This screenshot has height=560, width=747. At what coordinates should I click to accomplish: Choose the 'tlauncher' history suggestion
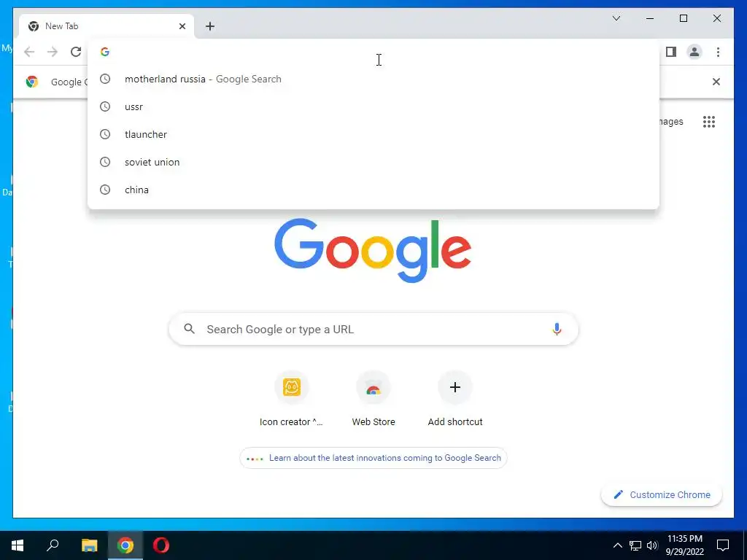click(373, 134)
